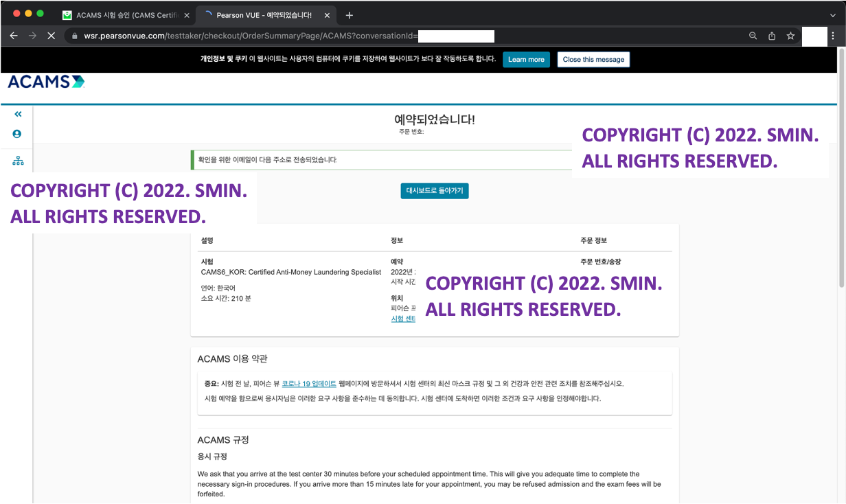Click the 예약되었습니다! heading

[x=435, y=119]
